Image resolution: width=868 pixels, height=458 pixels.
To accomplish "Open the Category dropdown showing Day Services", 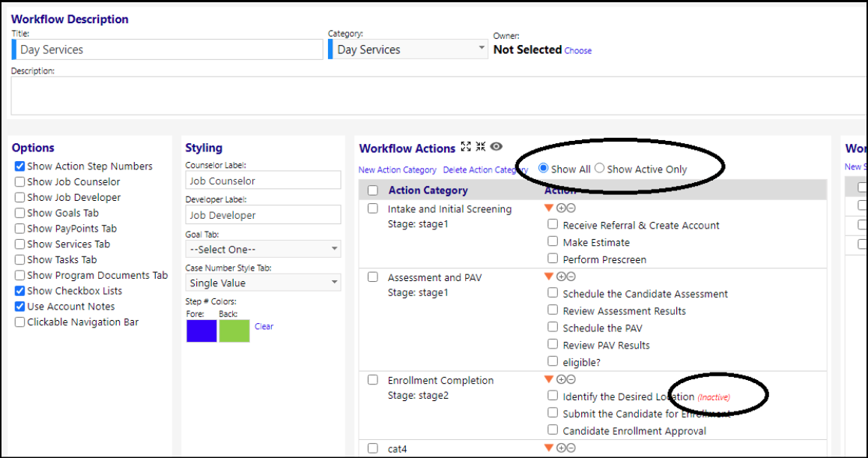I will point(408,49).
